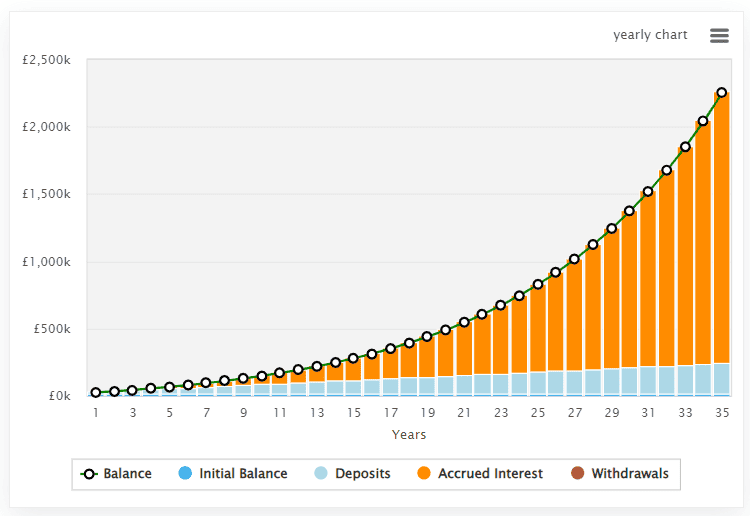Image resolution: width=750 pixels, height=516 pixels.
Task: Click the £2,500k y-axis label
Action: click(x=46, y=60)
